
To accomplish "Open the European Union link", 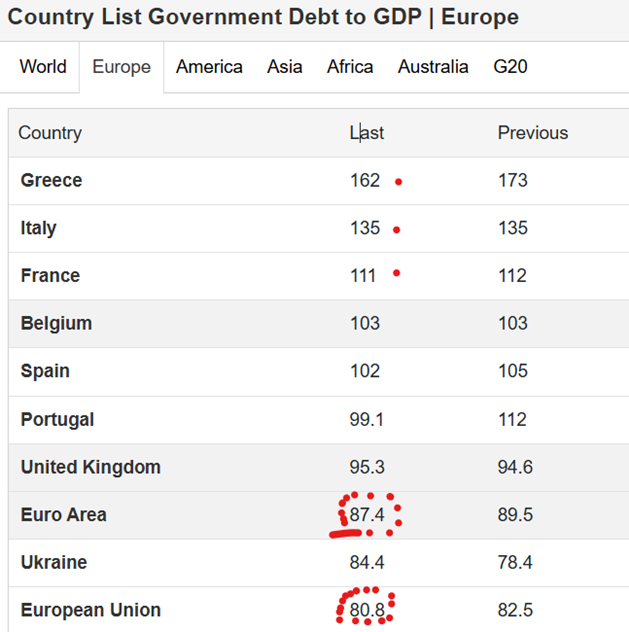I will (90, 610).
